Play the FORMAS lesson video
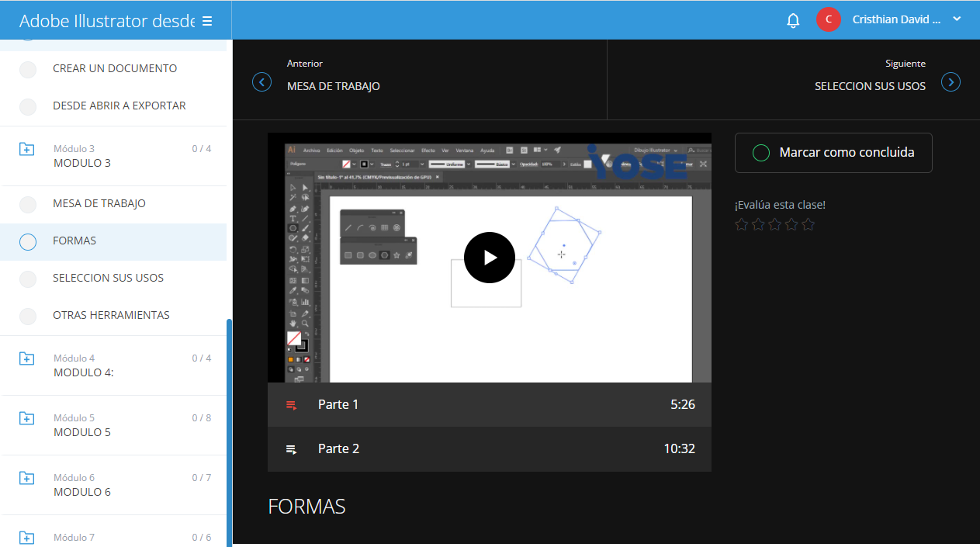Image resolution: width=980 pixels, height=547 pixels. [489, 258]
